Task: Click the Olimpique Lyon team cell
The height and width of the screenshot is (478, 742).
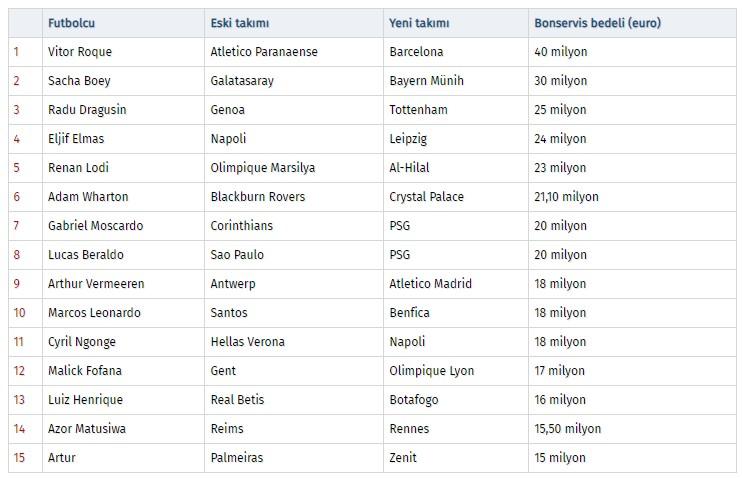Action: point(430,371)
